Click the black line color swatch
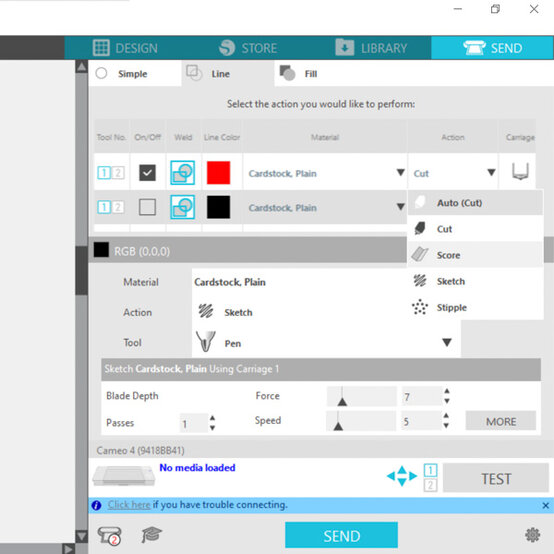Viewport: 554px width, 554px height. pos(218,207)
